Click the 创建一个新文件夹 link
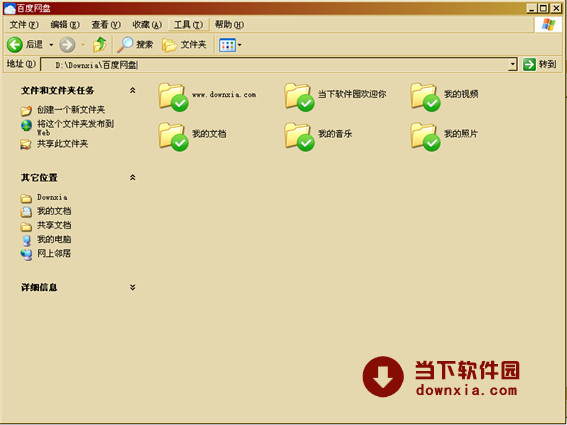 click(x=71, y=110)
